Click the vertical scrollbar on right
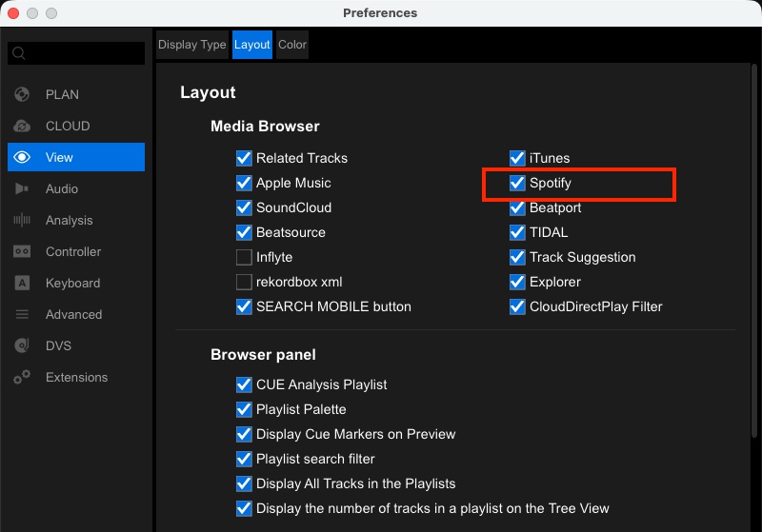The height and width of the screenshot is (532, 762). point(754,250)
